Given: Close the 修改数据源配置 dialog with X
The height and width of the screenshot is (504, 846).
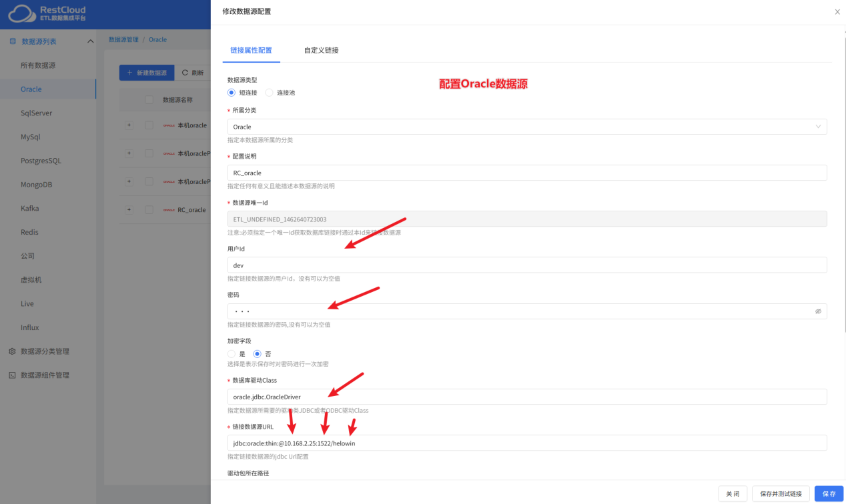Looking at the screenshot, I should [837, 12].
